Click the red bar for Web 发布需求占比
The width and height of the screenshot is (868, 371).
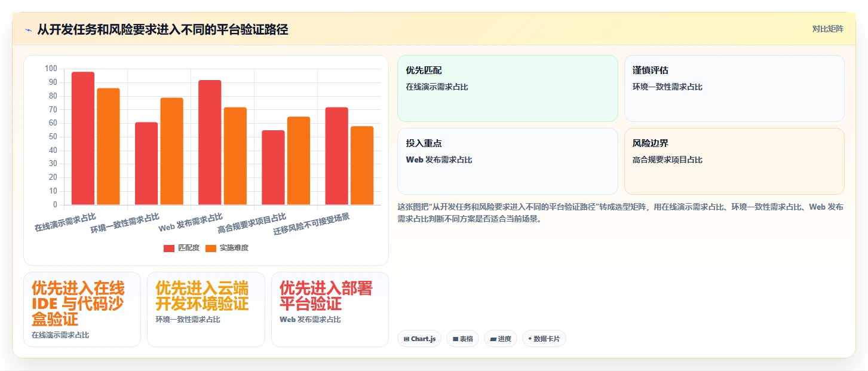click(x=210, y=142)
